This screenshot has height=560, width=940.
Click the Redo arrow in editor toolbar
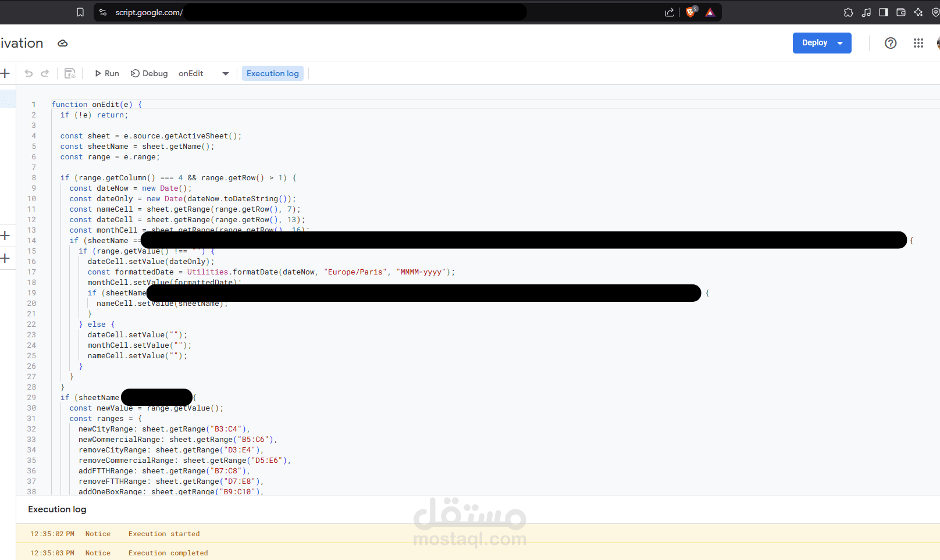[x=45, y=73]
